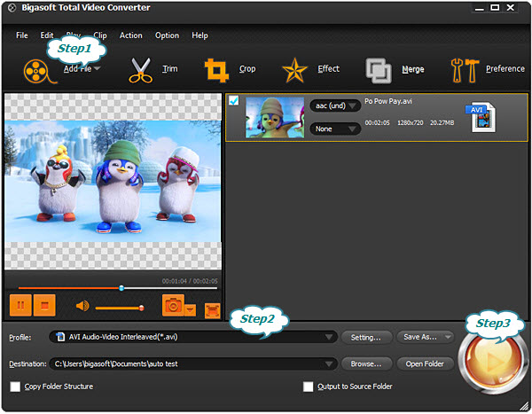Click the Merge overlapping squares icon
Image resolution: width=532 pixels, height=414 pixels.
379,71
